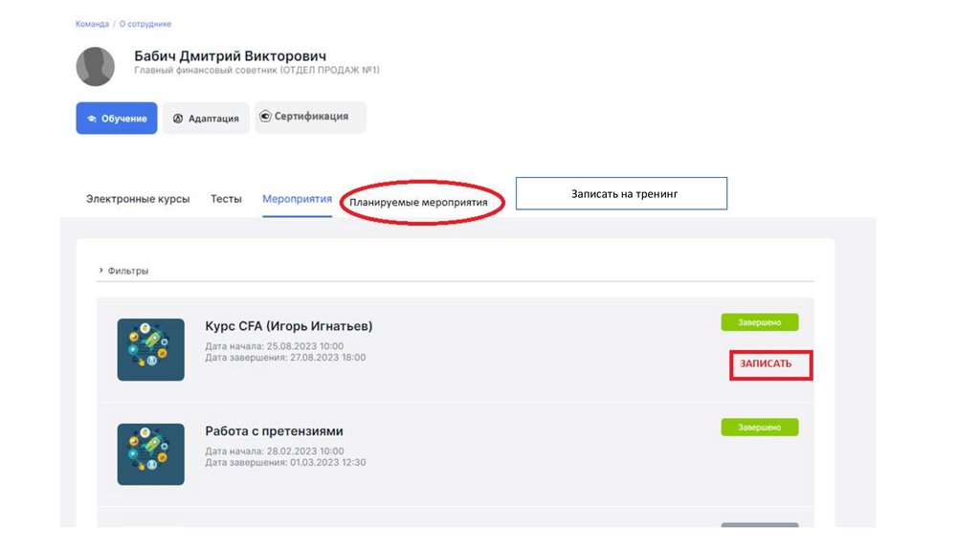
Task: Click the red ЗАПИСАТЬ button
Action: tap(770, 364)
